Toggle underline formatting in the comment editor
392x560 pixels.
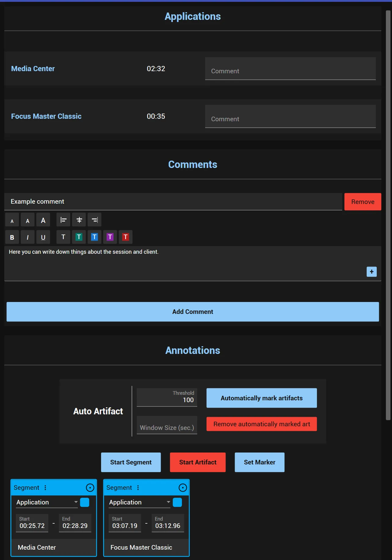tap(43, 237)
